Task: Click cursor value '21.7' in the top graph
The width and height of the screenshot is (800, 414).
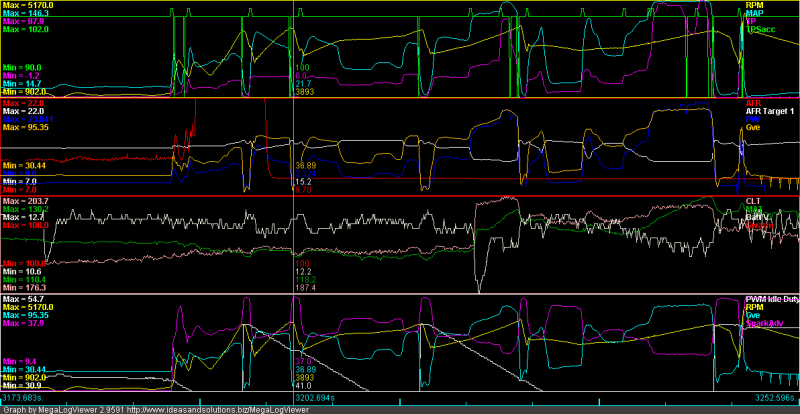Action: pyautogui.click(x=302, y=84)
